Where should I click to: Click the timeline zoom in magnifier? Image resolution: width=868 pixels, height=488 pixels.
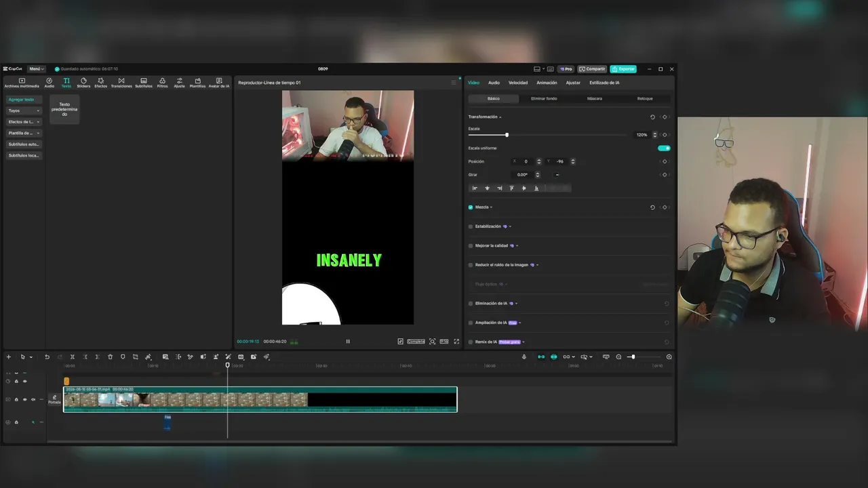669,357
